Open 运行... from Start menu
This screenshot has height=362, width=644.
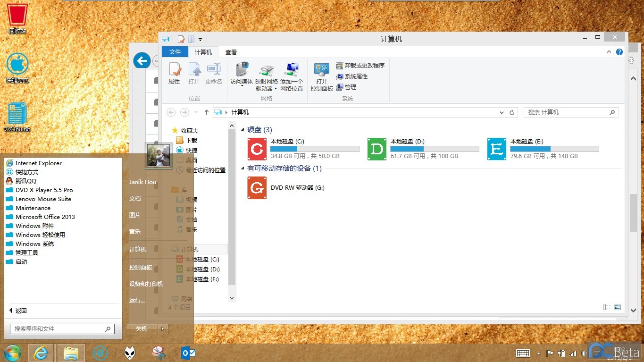tap(137, 300)
